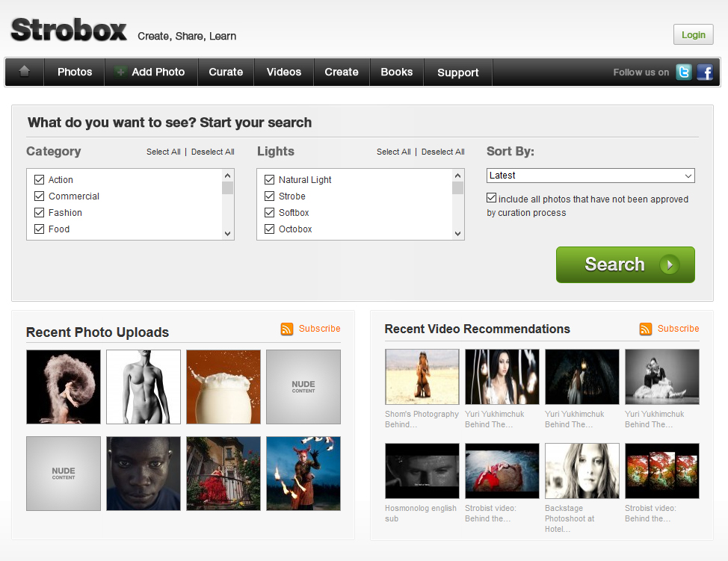Screen dimensions: 728x561
Task: Open the Twitter follow icon
Action: tap(684, 72)
